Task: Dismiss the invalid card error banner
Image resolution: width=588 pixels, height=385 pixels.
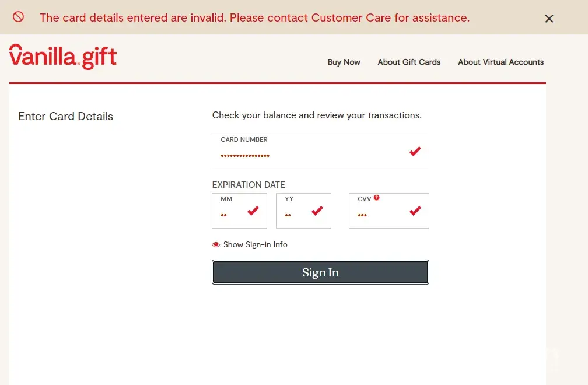Action: tap(549, 19)
